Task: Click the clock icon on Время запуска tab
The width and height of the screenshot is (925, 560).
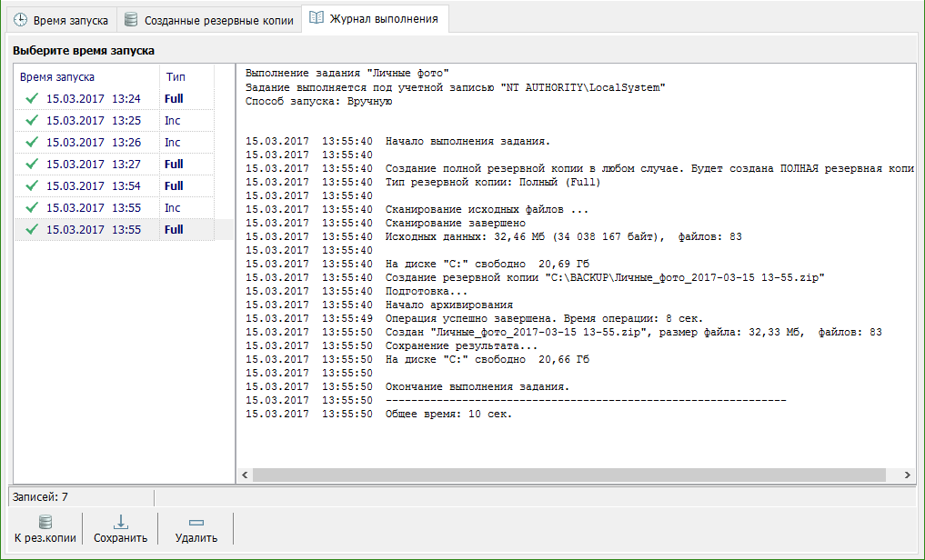Action: pos(20,19)
